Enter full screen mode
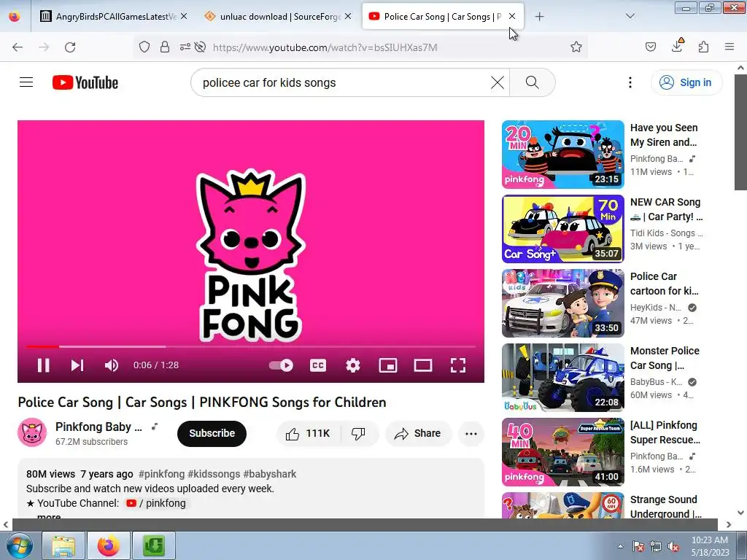This screenshot has height=560, width=747. click(x=458, y=365)
